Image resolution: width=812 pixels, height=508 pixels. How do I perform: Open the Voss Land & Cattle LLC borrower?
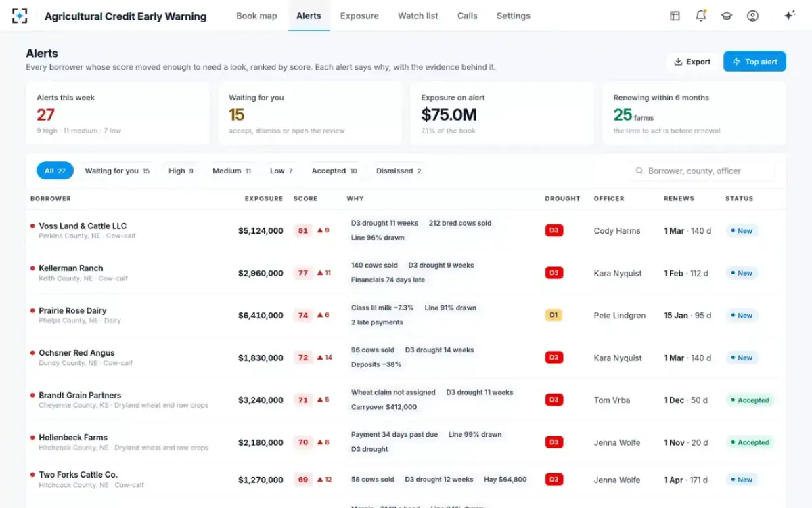[x=83, y=226]
